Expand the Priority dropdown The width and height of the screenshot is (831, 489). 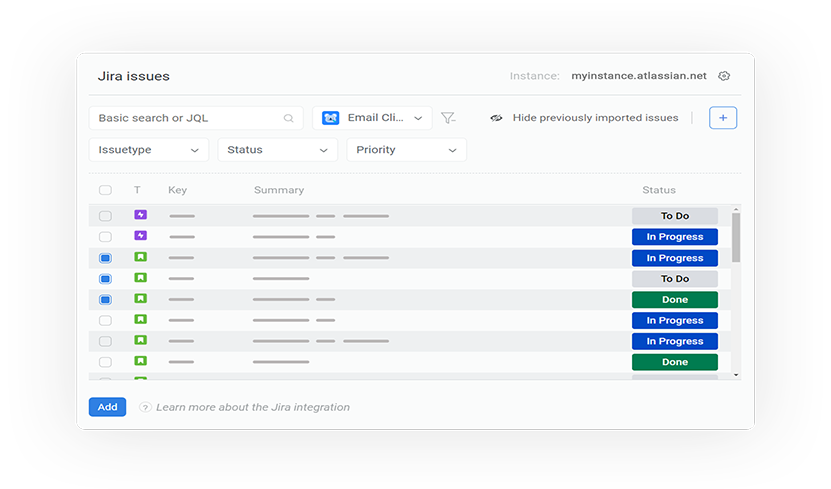click(x=406, y=149)
